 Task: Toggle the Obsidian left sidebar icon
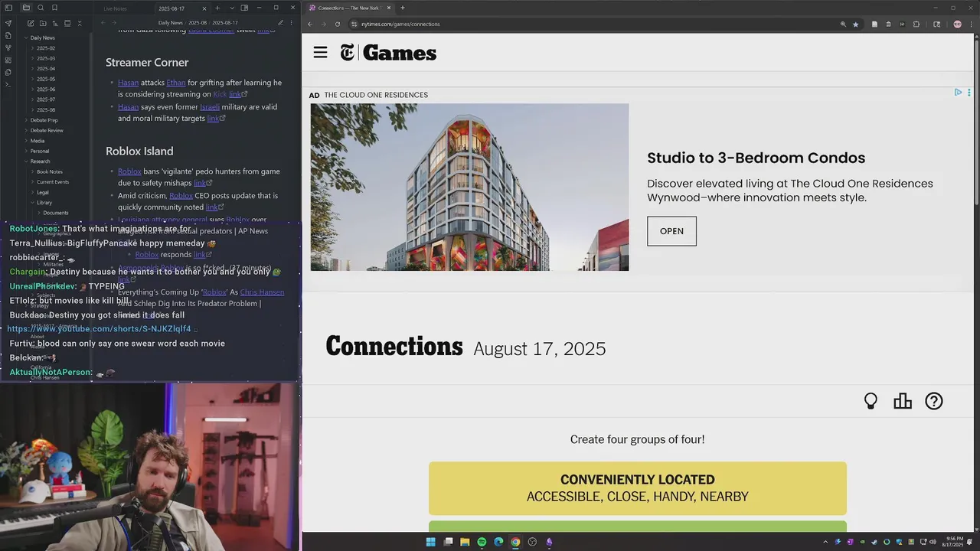[x=9, y=8]
